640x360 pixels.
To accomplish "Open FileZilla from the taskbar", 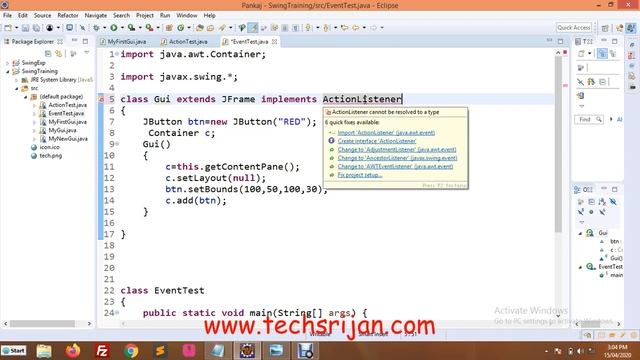I will (x=102, y=351).
